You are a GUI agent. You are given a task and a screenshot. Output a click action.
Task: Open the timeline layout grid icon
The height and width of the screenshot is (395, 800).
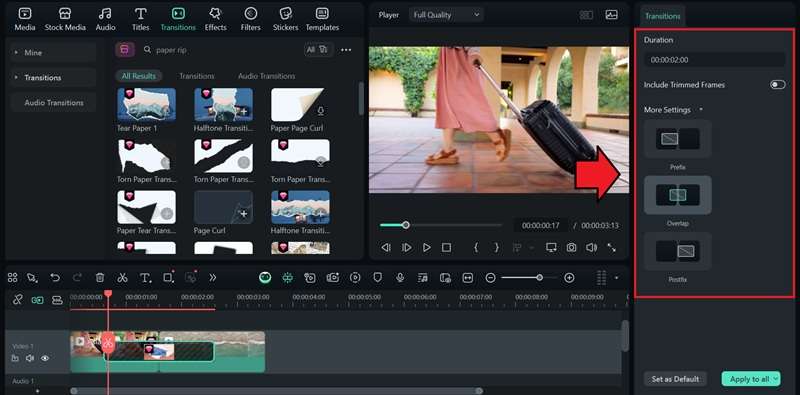coord(13,278)
